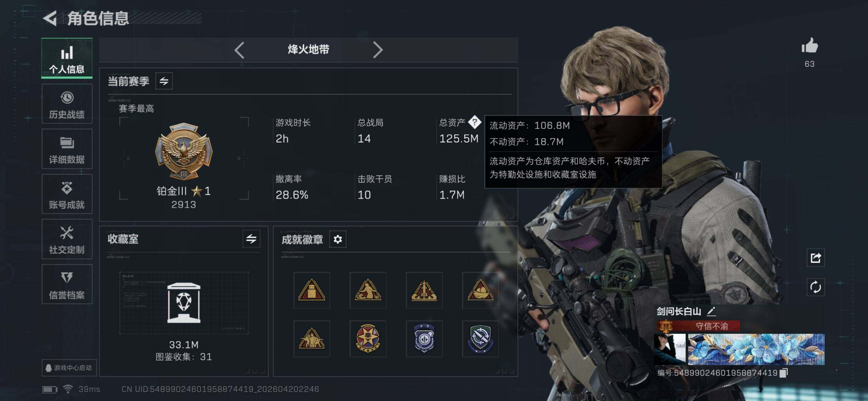This screenshot has width=868, height=401.
Task: Open the 信誉档案 section
Action: 67,284
